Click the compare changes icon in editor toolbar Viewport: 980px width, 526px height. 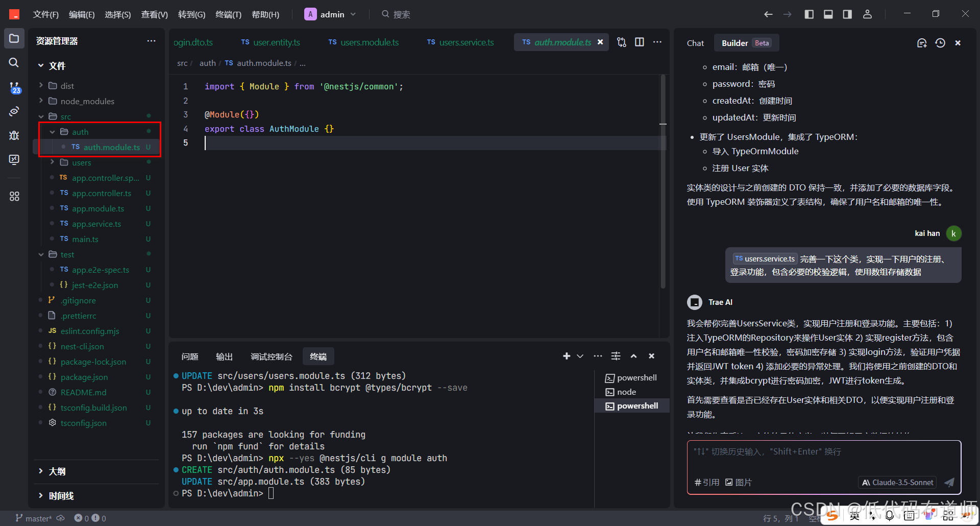[x=621, y=42]
